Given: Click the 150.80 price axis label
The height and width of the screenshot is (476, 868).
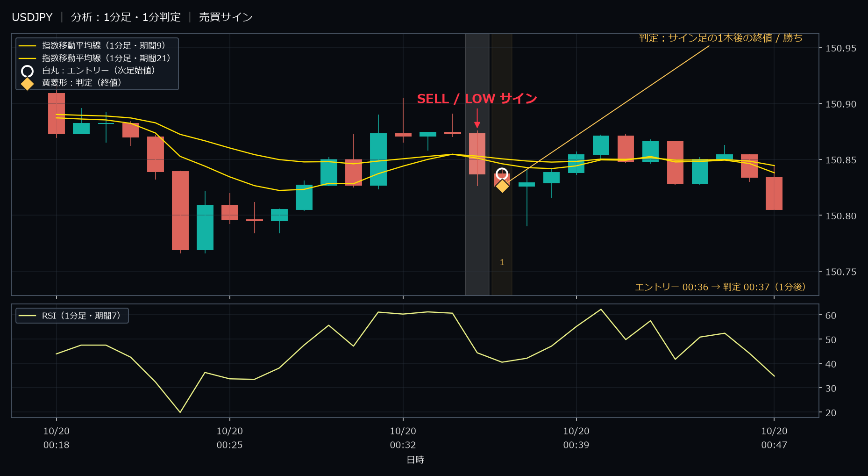Looking at the screenshot, I should pos(841,216).
